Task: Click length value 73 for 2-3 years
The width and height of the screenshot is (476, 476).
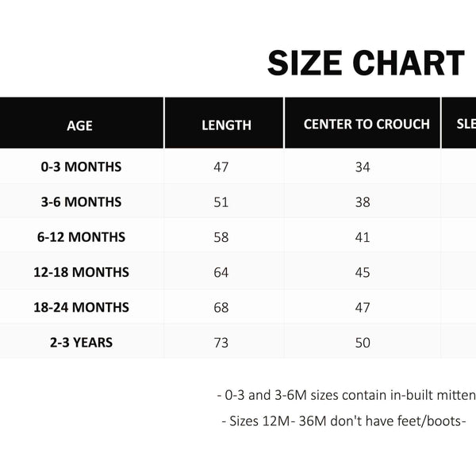Action: coord(221,343)
